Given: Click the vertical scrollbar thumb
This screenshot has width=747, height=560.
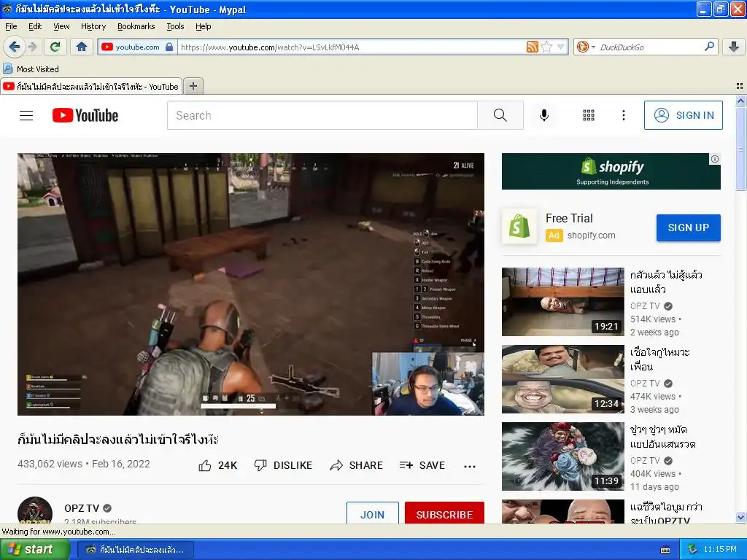Looking at the screenshot, I should click(740, 148).
